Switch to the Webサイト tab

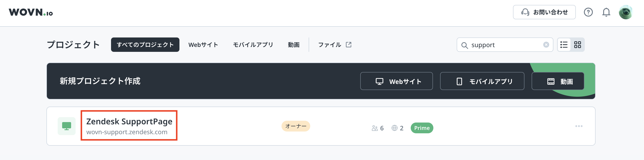pos(203,45)
